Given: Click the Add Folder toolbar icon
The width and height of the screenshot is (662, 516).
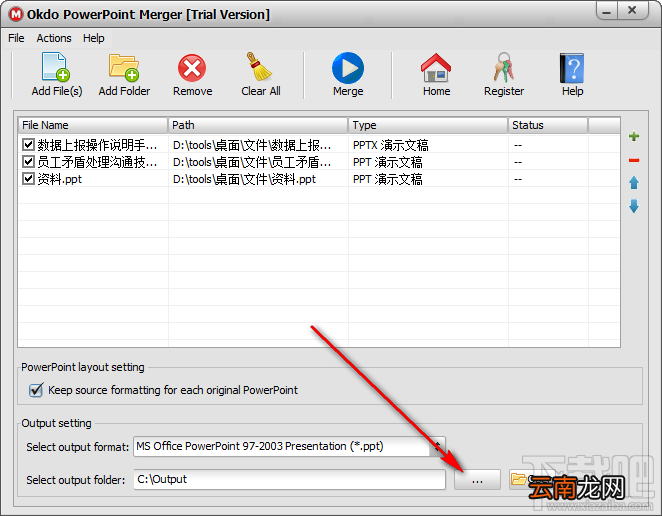Looking at the screenshot, I should click(x=124, y=68).
